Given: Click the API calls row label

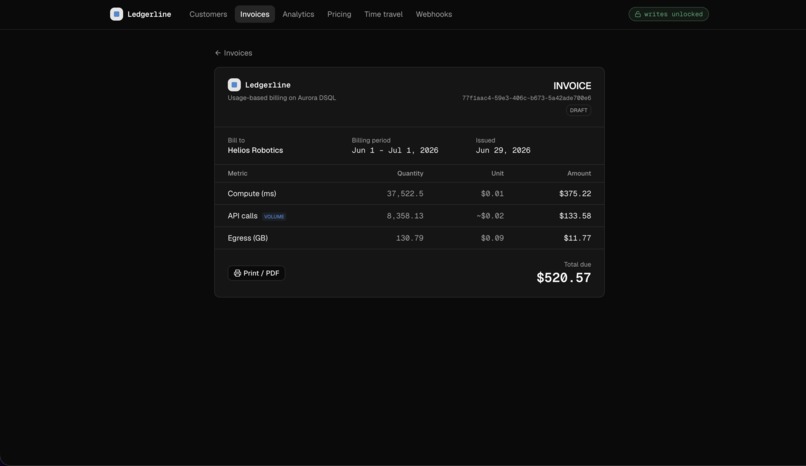Looking at the screenshot, I should (x=243, y=216).
